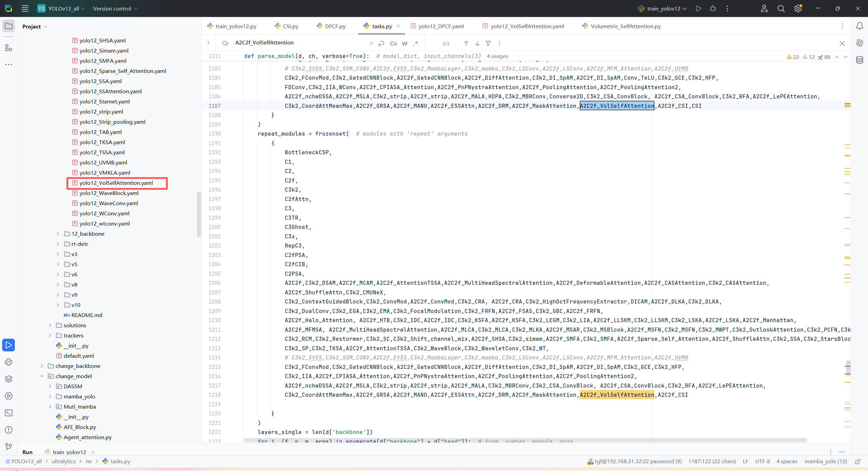This screenshot has width=868, height=471.
Task: Open the Terminal tool window
Action: (9, 413)
